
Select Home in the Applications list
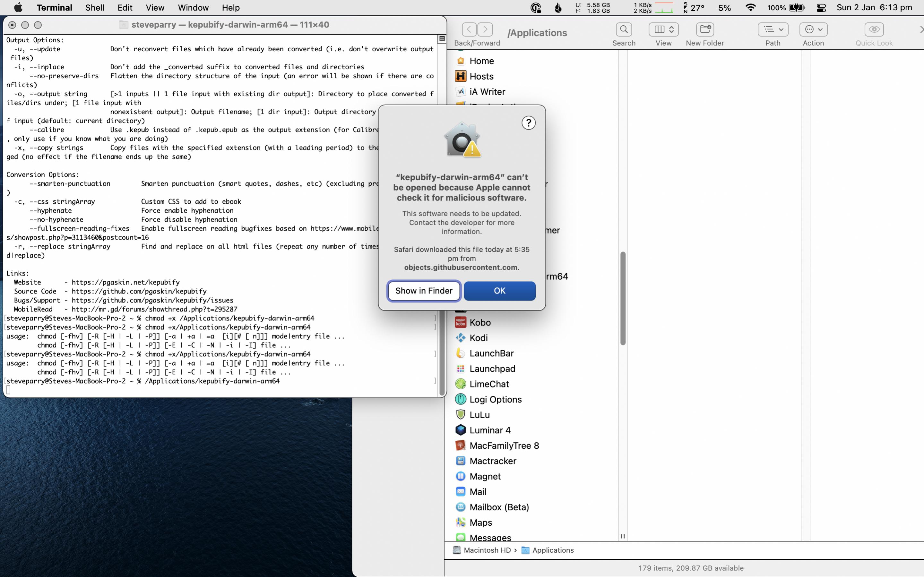[481, 61]
